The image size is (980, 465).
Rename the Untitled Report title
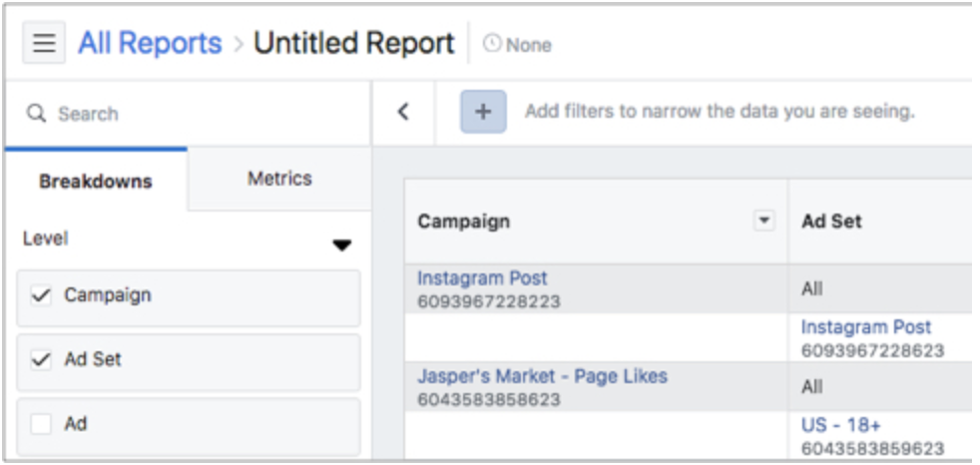coord(353,44)
